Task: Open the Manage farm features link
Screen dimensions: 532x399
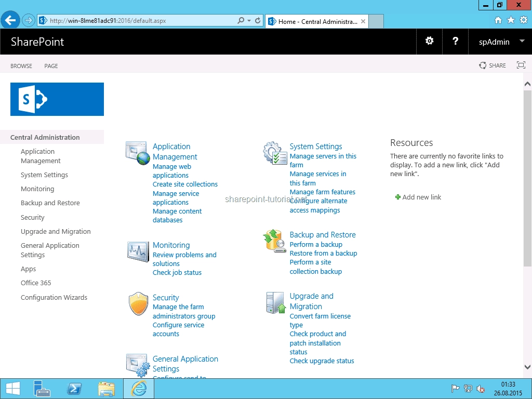Action: click(322, 192)
